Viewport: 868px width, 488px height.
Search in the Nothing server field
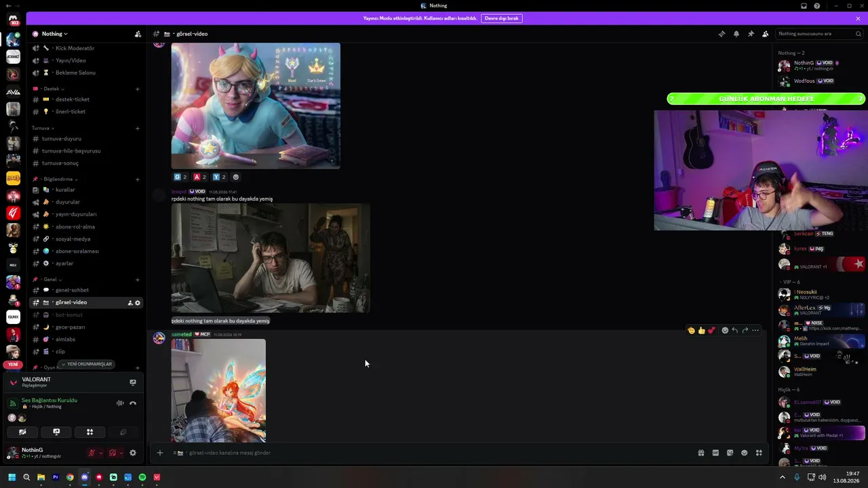tap(820, 34)
